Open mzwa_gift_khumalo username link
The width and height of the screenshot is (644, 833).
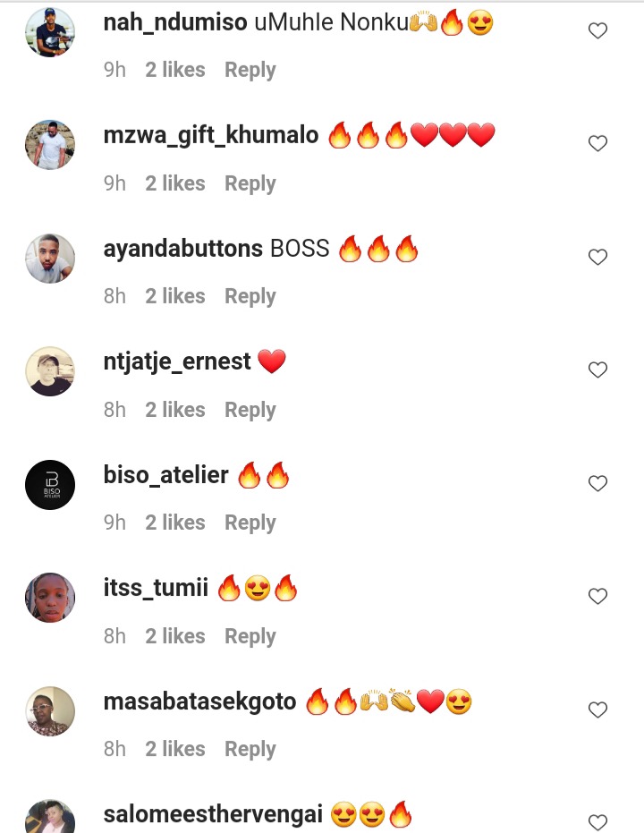pyautogui.click(x=211, y=135)
